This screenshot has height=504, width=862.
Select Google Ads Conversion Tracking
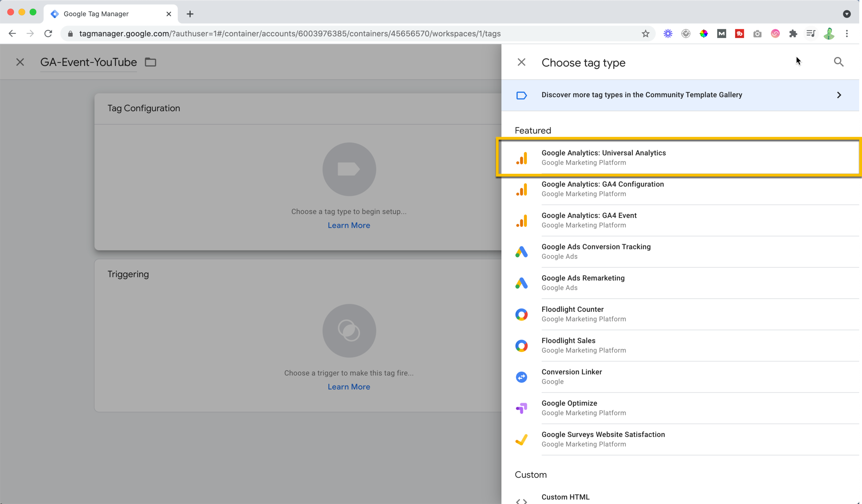click(680, 252)
